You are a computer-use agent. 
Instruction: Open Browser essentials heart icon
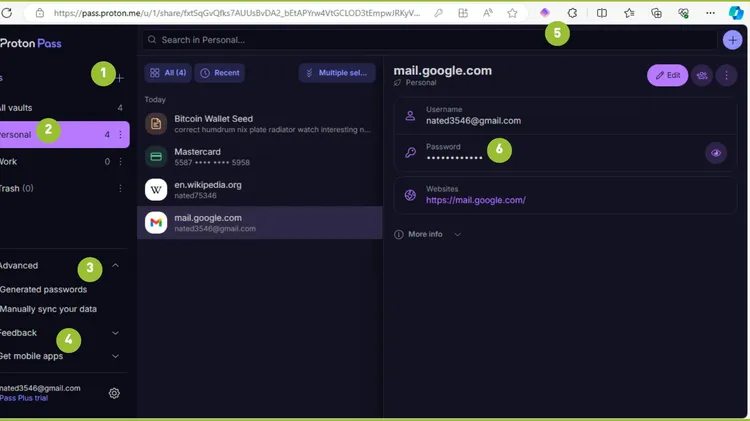coord(684,13)
